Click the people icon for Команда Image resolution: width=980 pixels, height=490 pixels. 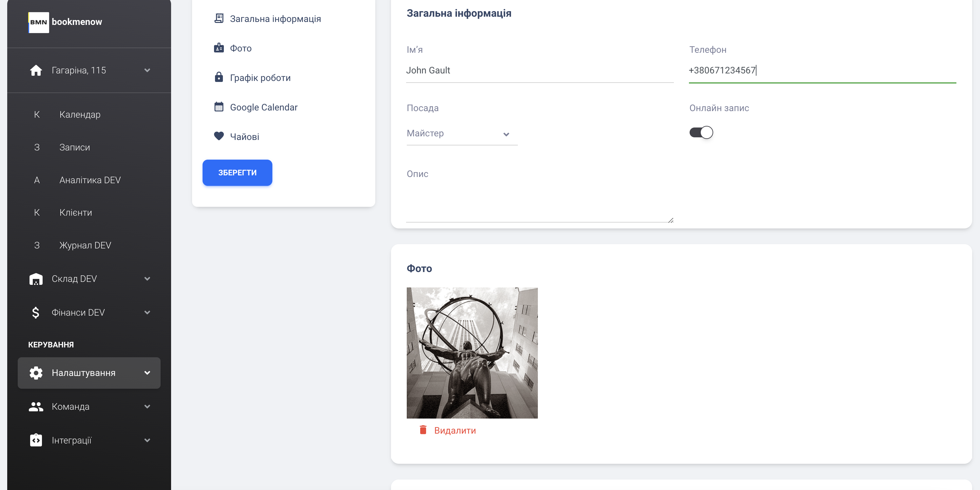pyautogui.click(x=36, y=406)
